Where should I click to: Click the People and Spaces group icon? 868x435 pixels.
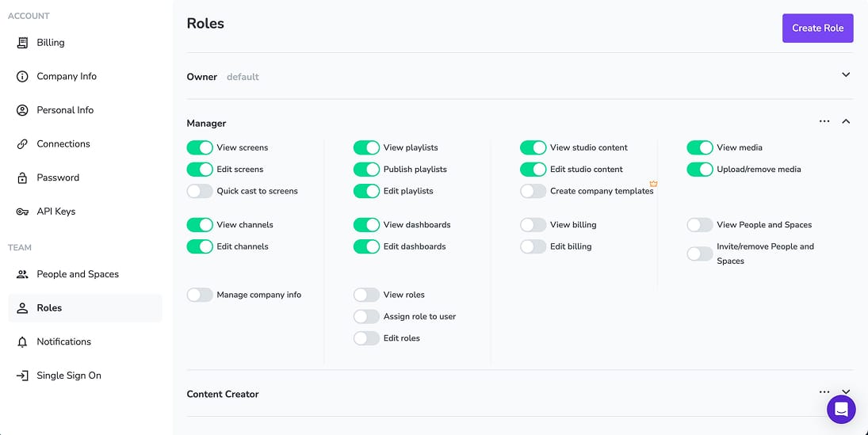22,274
